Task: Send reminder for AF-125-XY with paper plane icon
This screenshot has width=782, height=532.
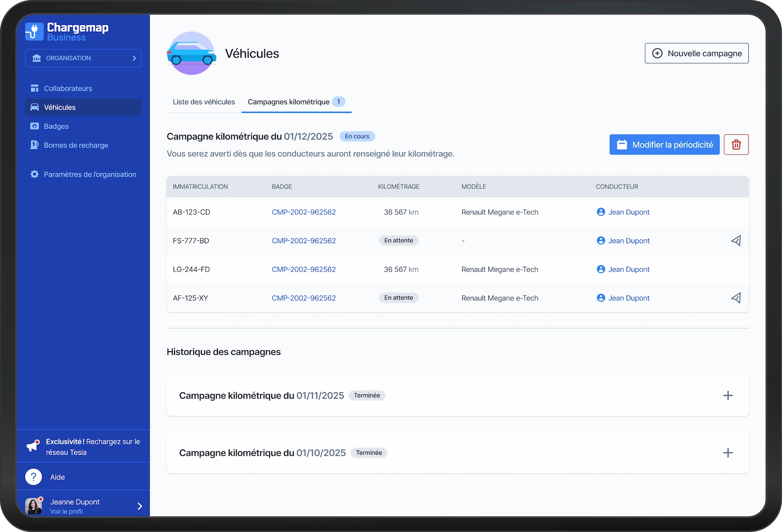Action: click(736, 298)
